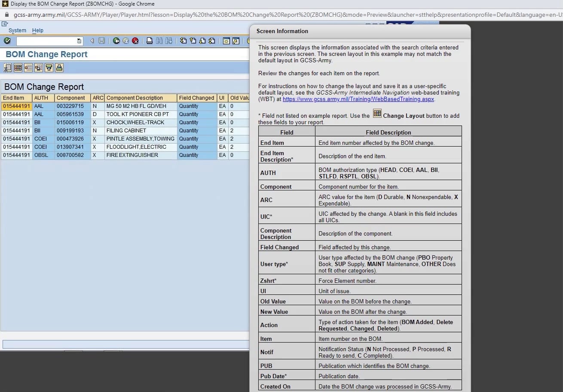Click the Create Shortcut icon
This screenshot has height=392, width=563.
(x=236, y=41)
